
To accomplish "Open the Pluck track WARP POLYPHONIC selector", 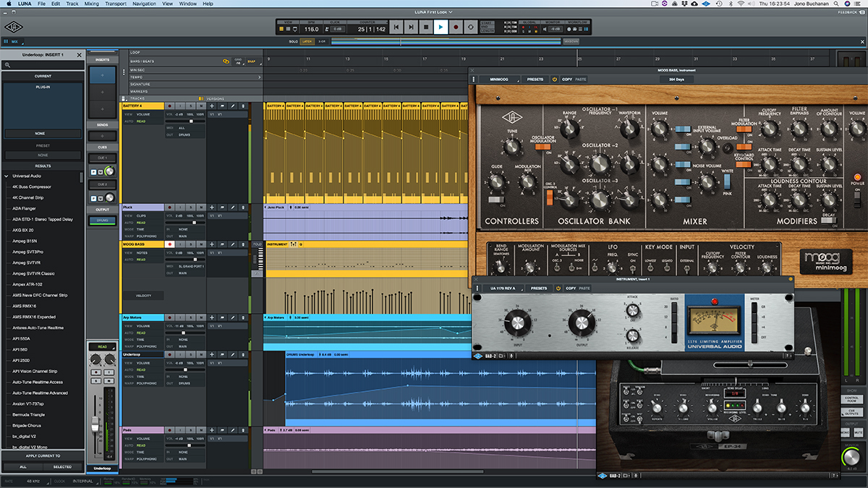I will coord(143,236).
